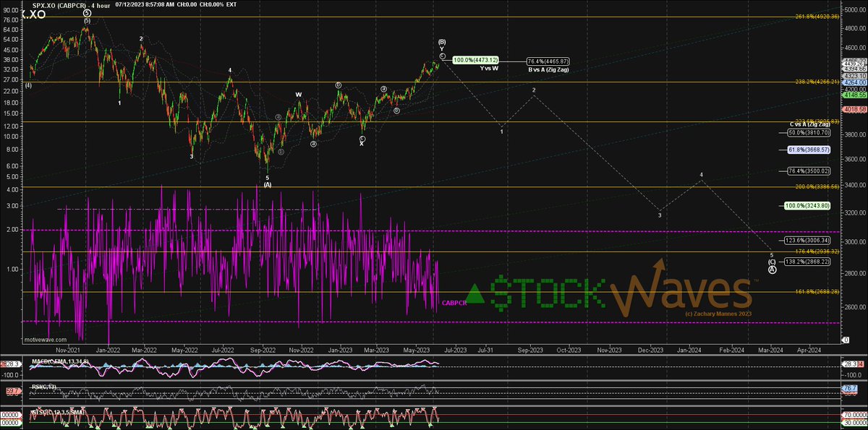Select the 138.2%(2868.22) extension label

click(x=807, y=263)
